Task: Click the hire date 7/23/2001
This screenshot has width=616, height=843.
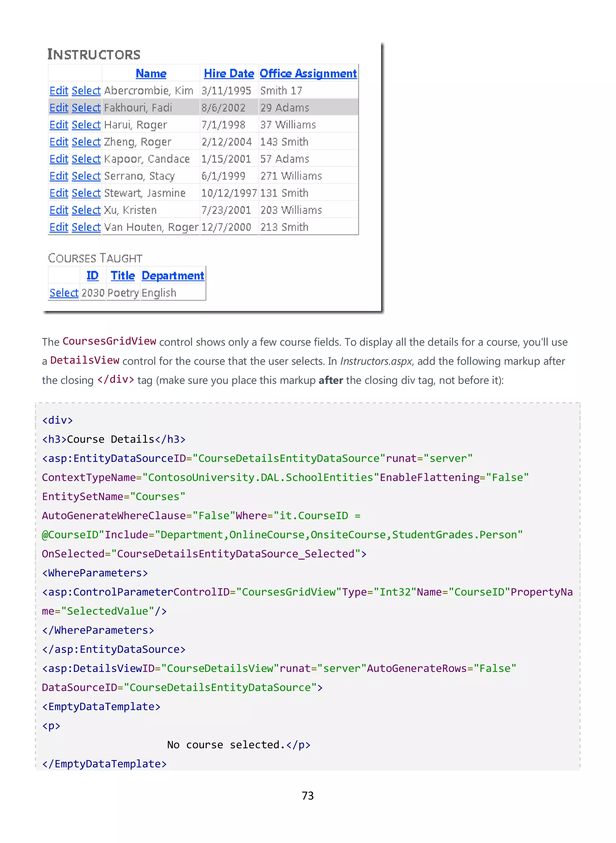Action: tap(226, 210)
